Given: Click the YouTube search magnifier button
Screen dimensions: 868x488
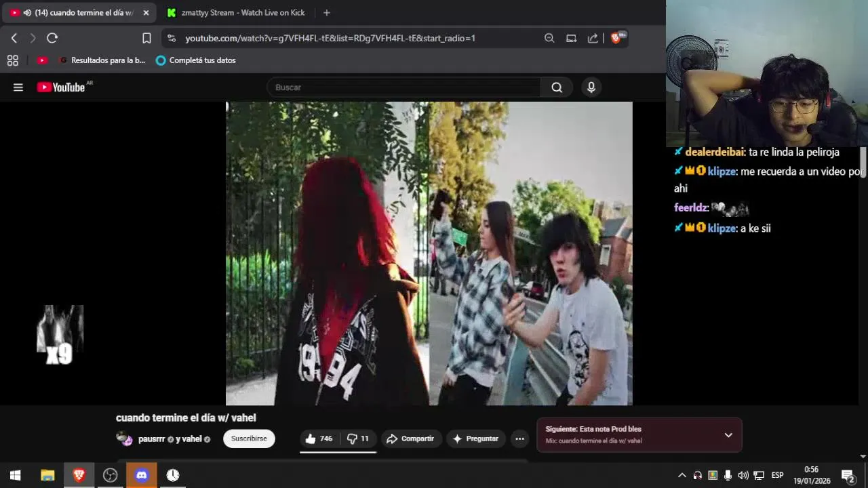Looking at the screenshot, I should click(557, 87).
